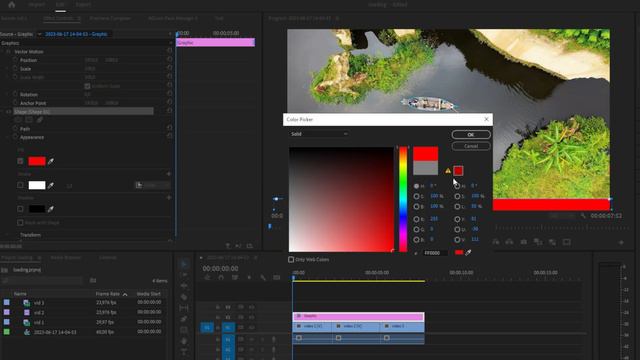
Task: Open the Import tab
Action: [x=37, y=4]
